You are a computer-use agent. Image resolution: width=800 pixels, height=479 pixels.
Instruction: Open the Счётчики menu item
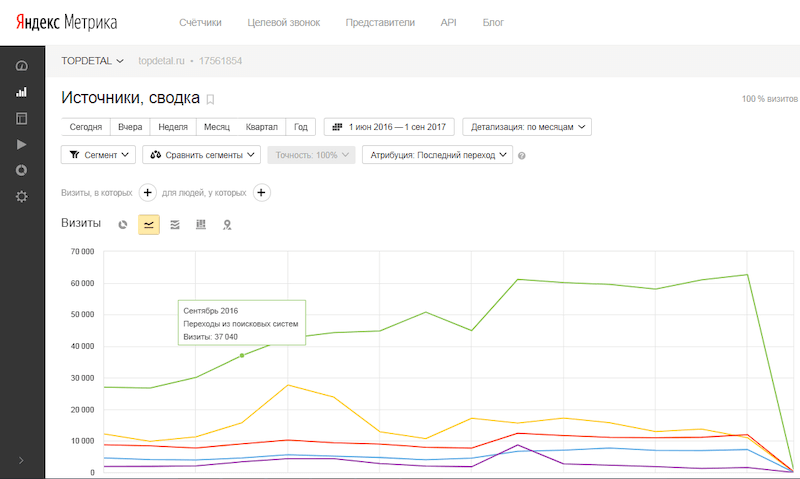coord(200,22)
